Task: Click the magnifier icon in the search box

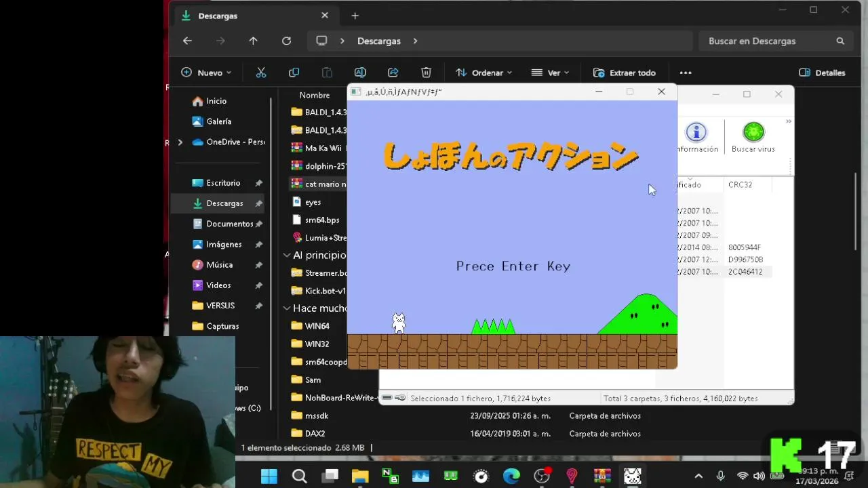Action: pos(840,41)
